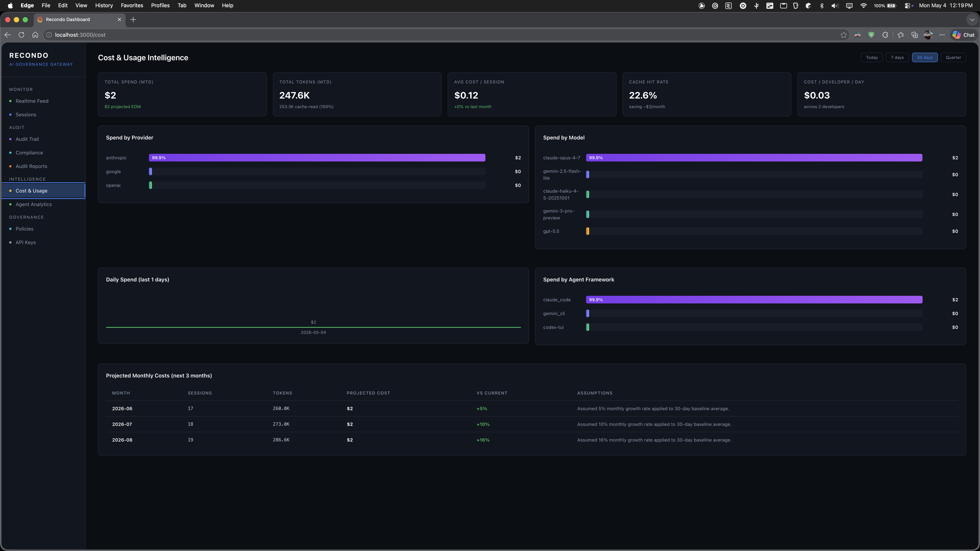This screenshot has width=980, height=551.
Task: Click the openai provider label
Action: click(x=113, y=185)
